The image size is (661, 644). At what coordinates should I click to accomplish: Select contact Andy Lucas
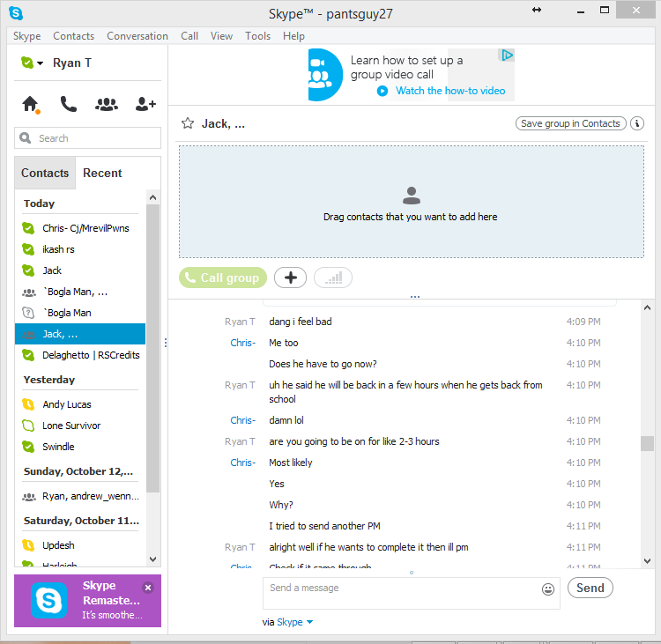tap(80, 404)
